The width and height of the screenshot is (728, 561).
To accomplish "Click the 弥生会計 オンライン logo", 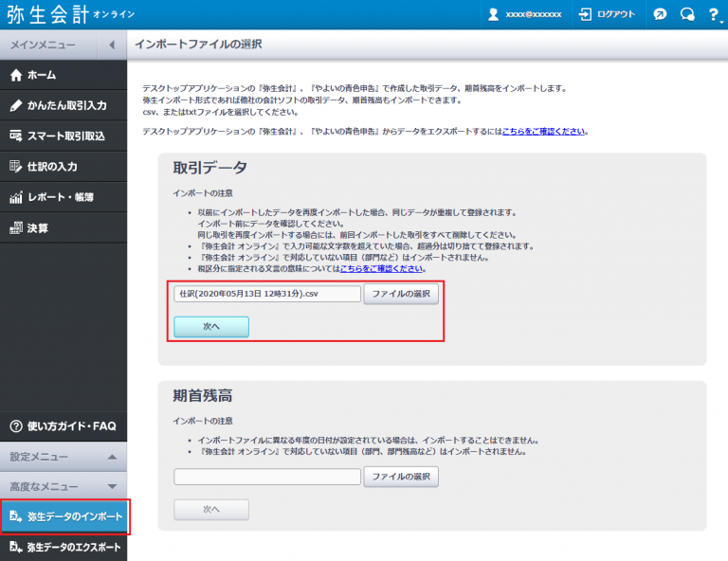I will pos(70,14).
